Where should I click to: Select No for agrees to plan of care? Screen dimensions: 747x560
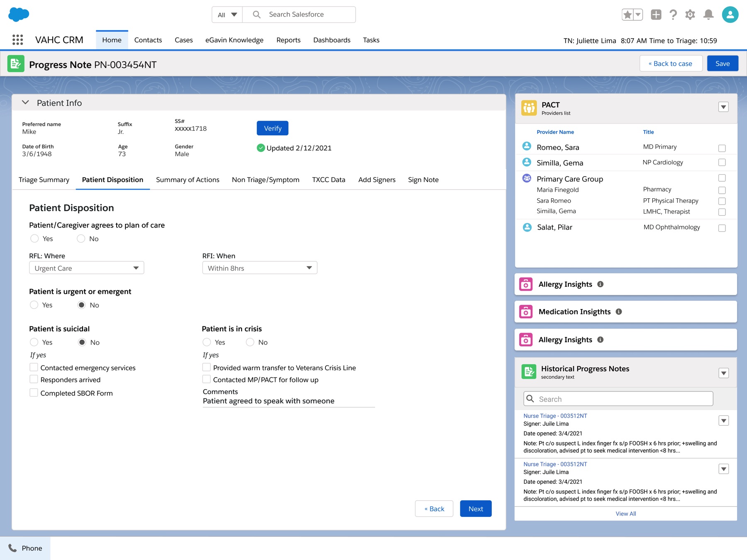click(x=81, y=239)
